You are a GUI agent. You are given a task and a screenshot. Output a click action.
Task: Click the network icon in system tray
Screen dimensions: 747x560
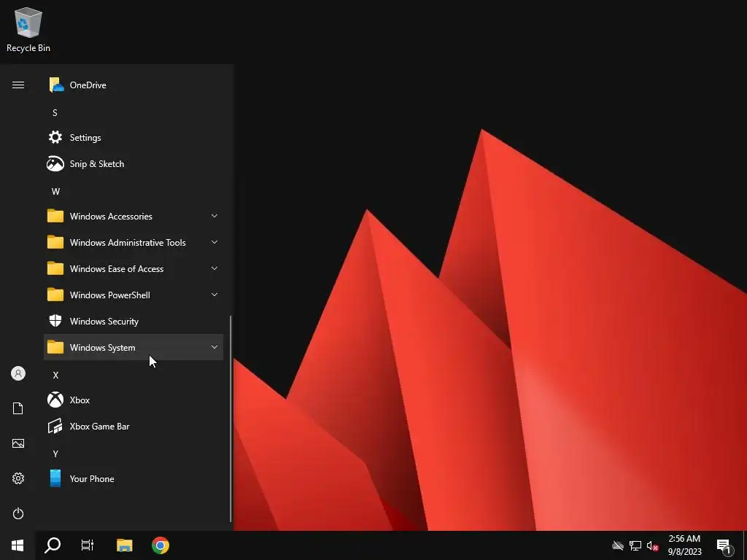pyautogui.click(x=635, y=545)
